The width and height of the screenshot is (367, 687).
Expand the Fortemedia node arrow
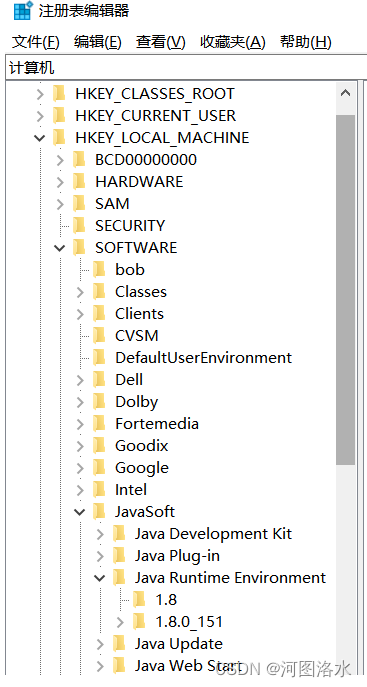[80, 424]
